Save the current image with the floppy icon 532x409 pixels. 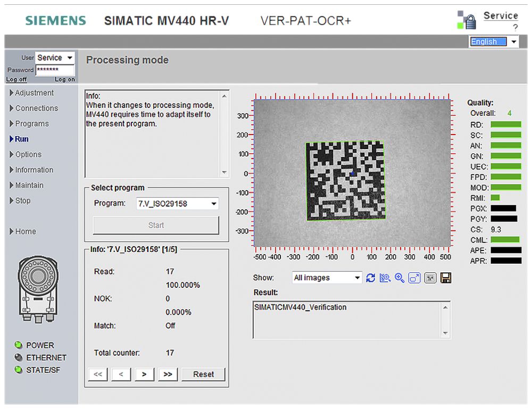(x=446, y=277)
